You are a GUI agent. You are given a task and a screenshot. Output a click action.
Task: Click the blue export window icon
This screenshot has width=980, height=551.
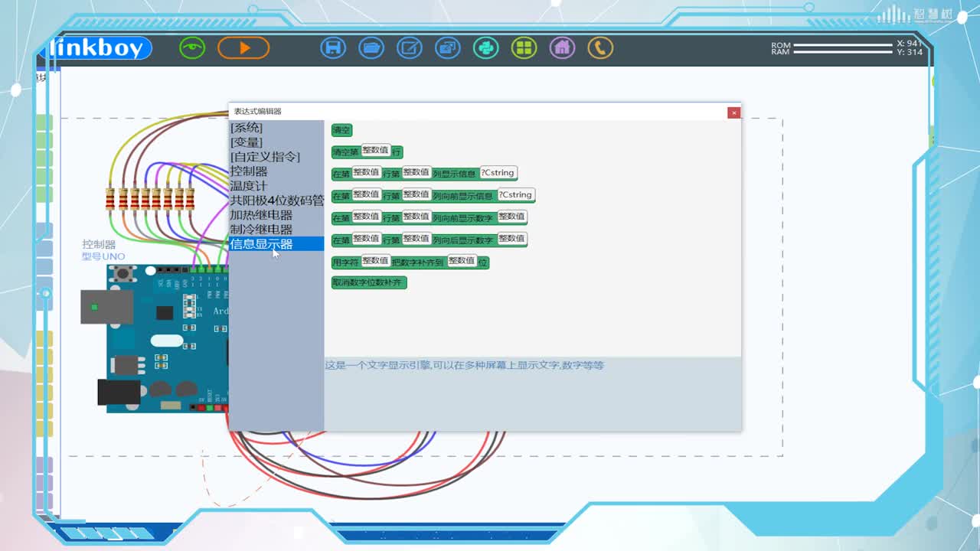[x=448, y=47]
